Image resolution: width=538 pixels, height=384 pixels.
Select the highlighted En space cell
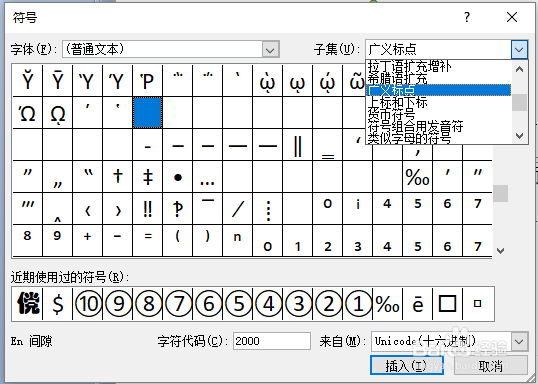(148, 113)
